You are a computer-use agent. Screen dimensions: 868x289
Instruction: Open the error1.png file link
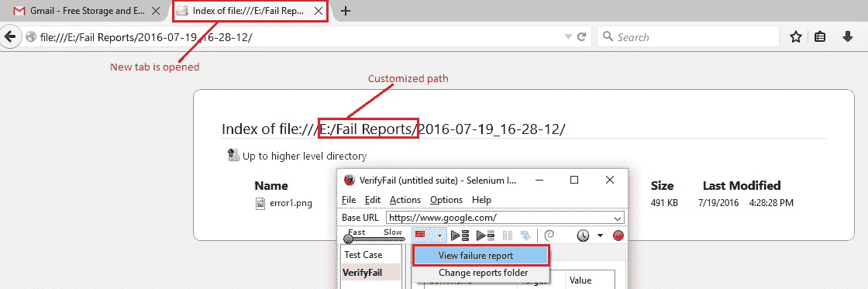(x=290, y=203)
